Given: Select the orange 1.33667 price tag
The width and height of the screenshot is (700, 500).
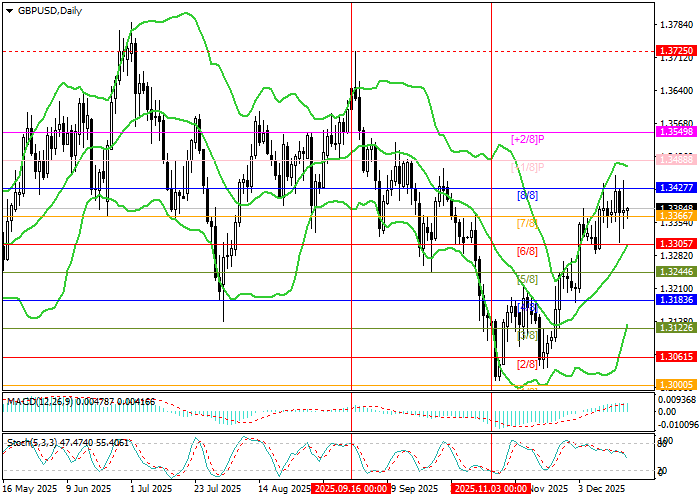Looking at the screenshot, I should coord(672,216).
